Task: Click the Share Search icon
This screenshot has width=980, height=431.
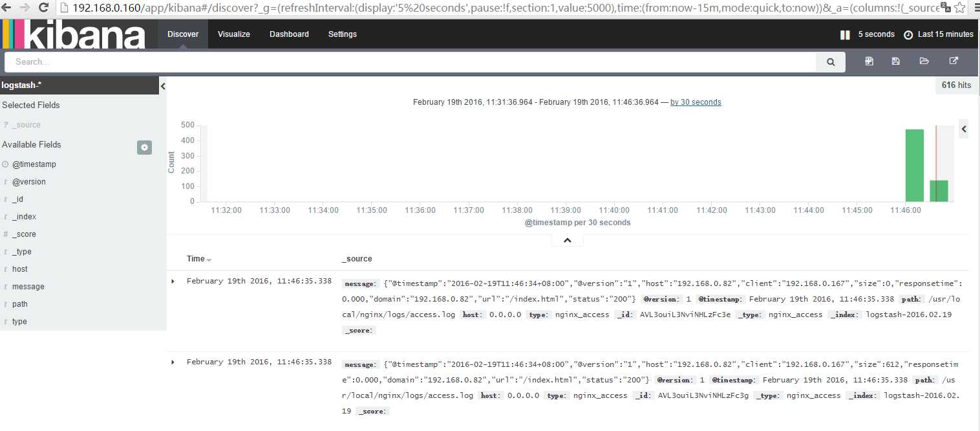Action: [x=953, y=61]
